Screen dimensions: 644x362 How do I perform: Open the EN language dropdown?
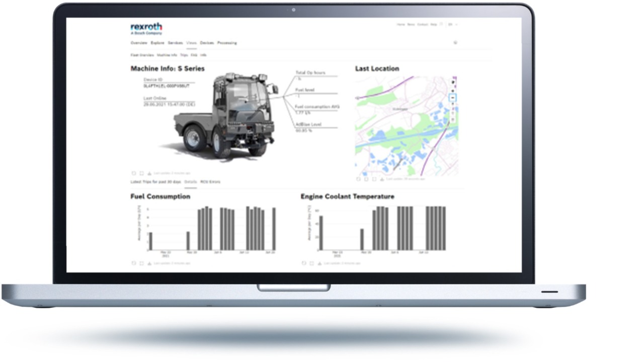pyautogui.click(x=452, y=24)
